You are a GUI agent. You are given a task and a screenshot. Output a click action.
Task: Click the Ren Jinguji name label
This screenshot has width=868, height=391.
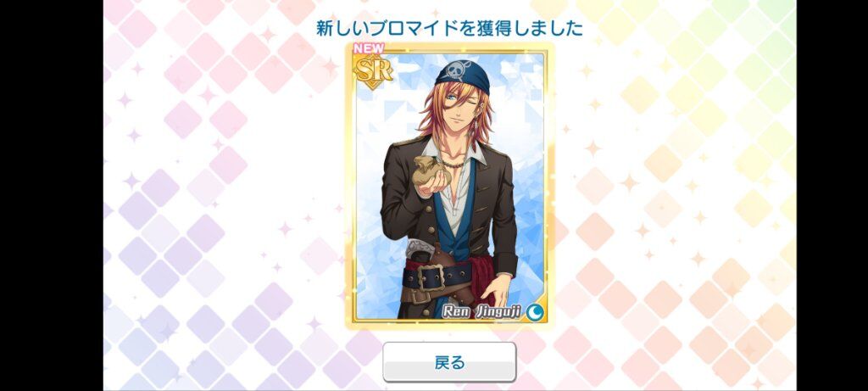coord(481,312)
